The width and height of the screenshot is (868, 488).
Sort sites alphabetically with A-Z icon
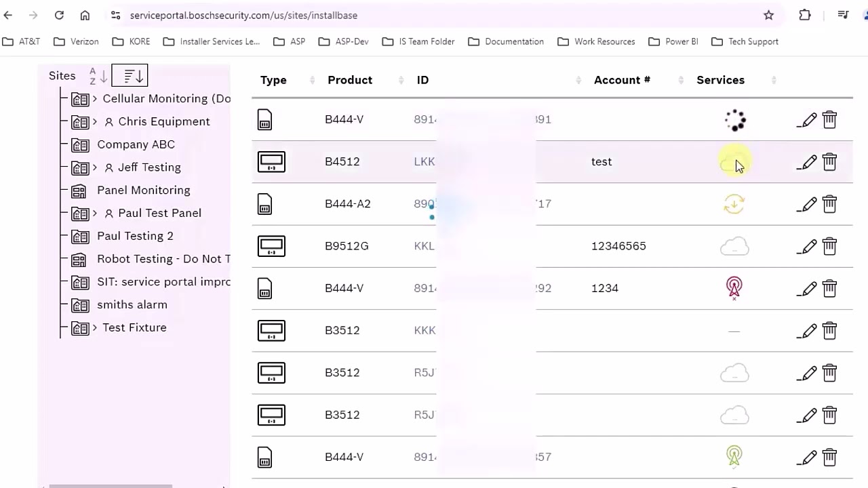tap(98, 76)
